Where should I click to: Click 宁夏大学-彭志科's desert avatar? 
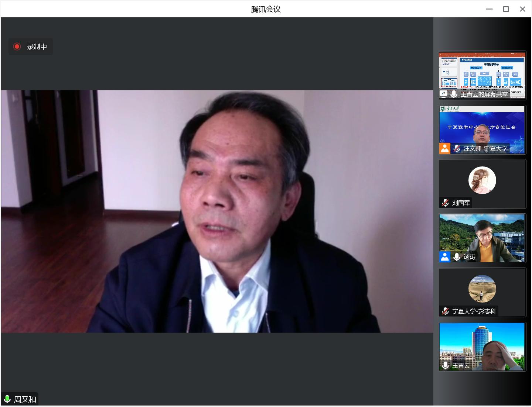click(482, 289)
